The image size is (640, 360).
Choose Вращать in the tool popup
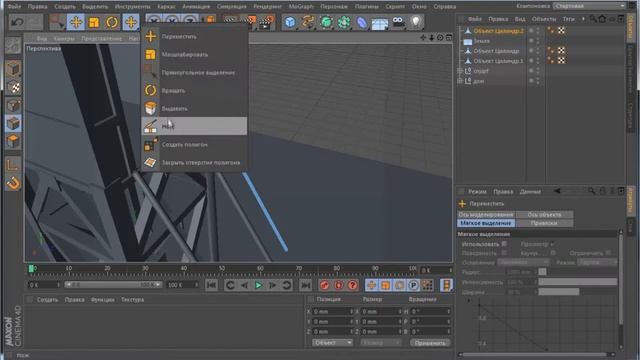pyautogui.click(x=194, y=90)
